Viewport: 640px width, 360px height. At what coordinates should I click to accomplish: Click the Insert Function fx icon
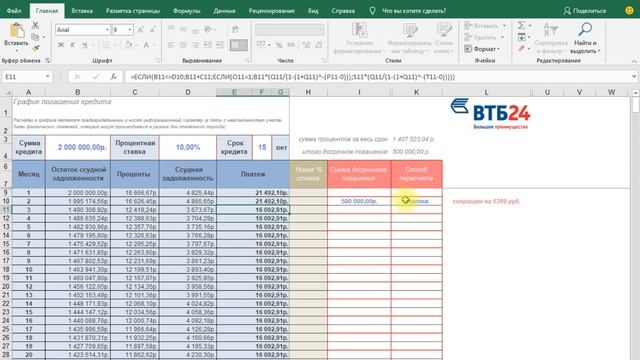[113, 76]
